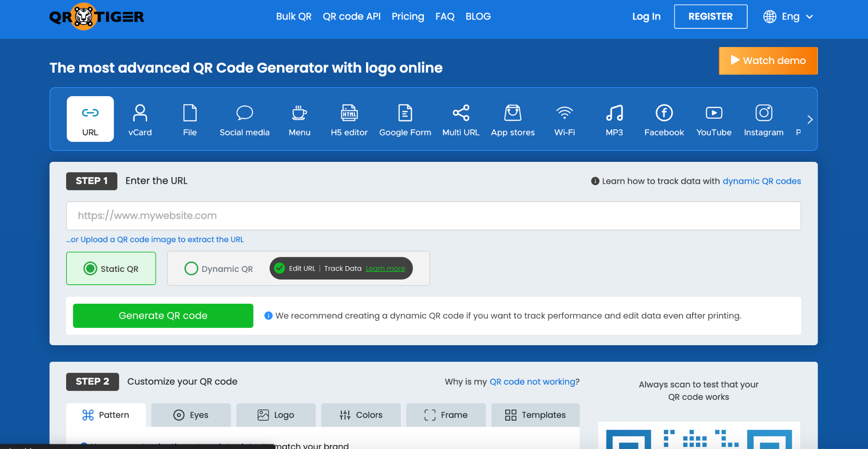The height and width of the screenshot is (449, 868).
Task: Select the Instagram QR code type
Action: (763, 119)
